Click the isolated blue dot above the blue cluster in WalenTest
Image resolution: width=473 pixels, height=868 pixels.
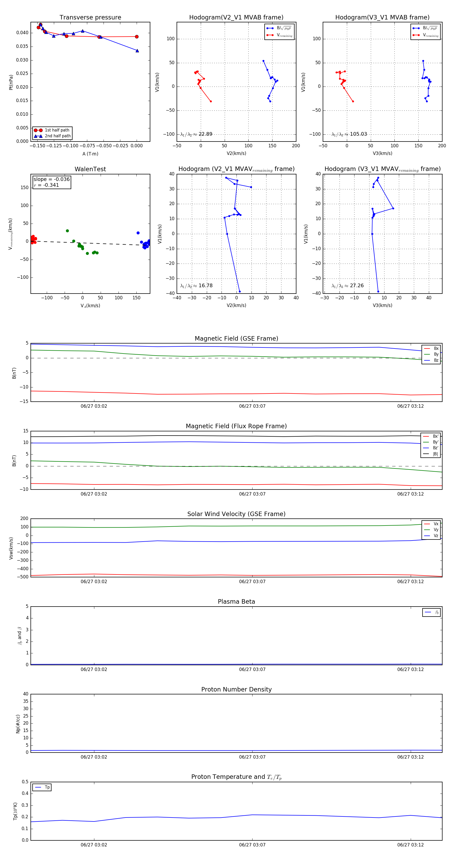138,233
